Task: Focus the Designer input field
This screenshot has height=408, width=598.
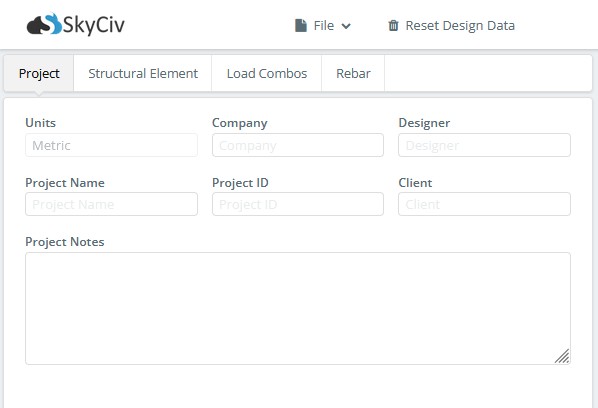Action: coord(484,145)
